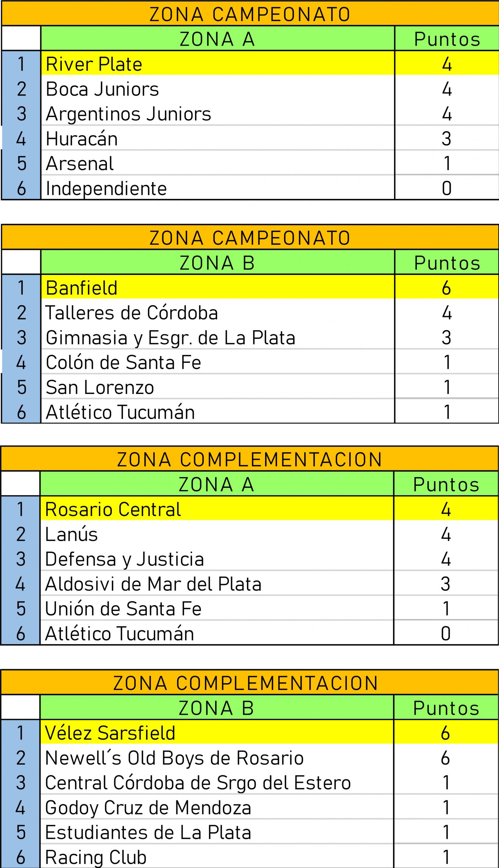Click the Argentinos Juniors team name
This screenshot has height=868, width=499.
click(x=128, y=114)
